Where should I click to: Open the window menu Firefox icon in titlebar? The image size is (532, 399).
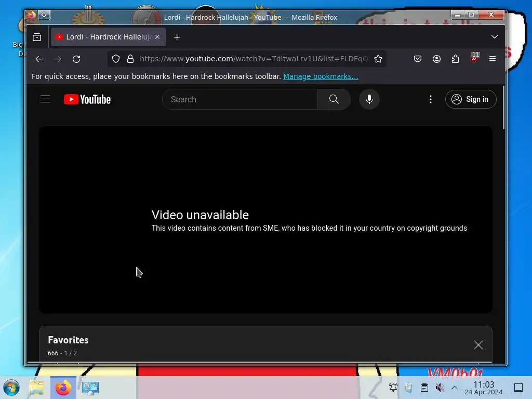tap(32, 15)
